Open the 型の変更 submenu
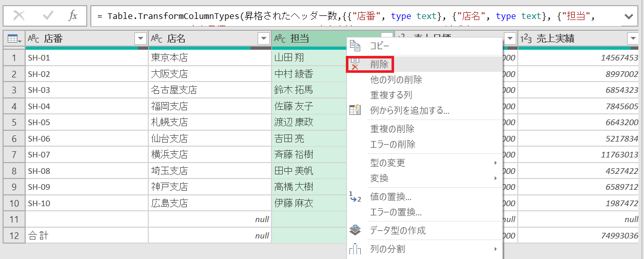Image resolution: width=644 pixels, height=259 pixels. pos(387,163)
